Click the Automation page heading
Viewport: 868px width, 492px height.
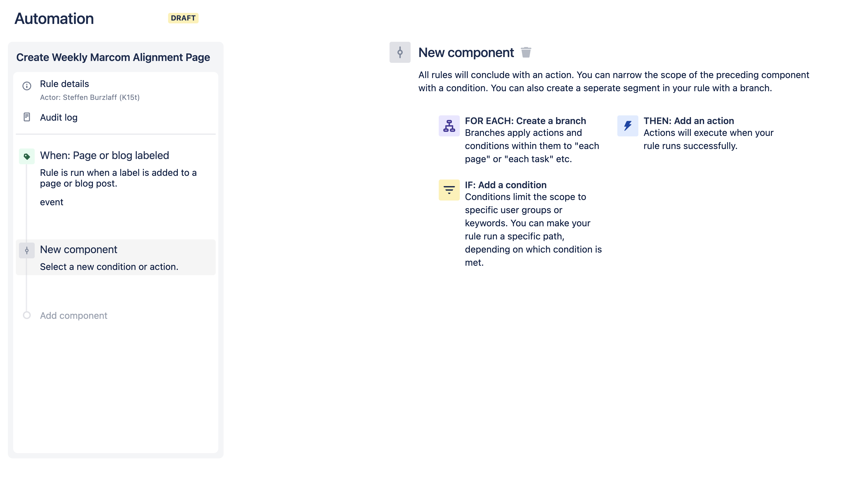pos(54,18)
